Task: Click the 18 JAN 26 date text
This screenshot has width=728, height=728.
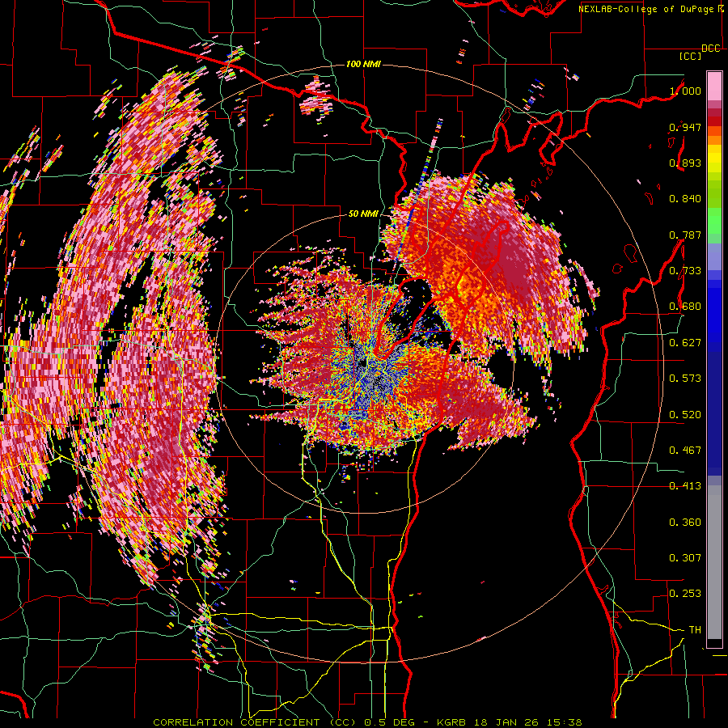Action: point(507,722)
